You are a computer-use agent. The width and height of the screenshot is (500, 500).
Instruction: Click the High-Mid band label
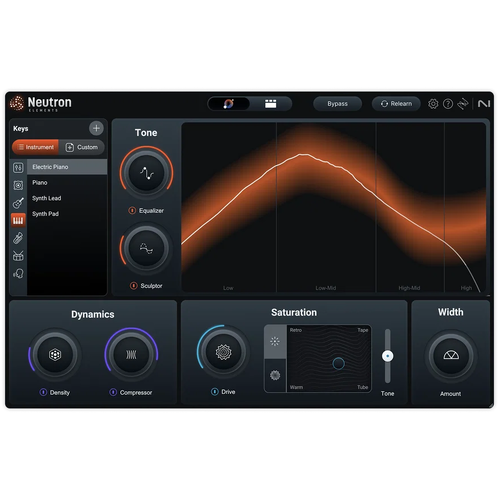[409, 288]
